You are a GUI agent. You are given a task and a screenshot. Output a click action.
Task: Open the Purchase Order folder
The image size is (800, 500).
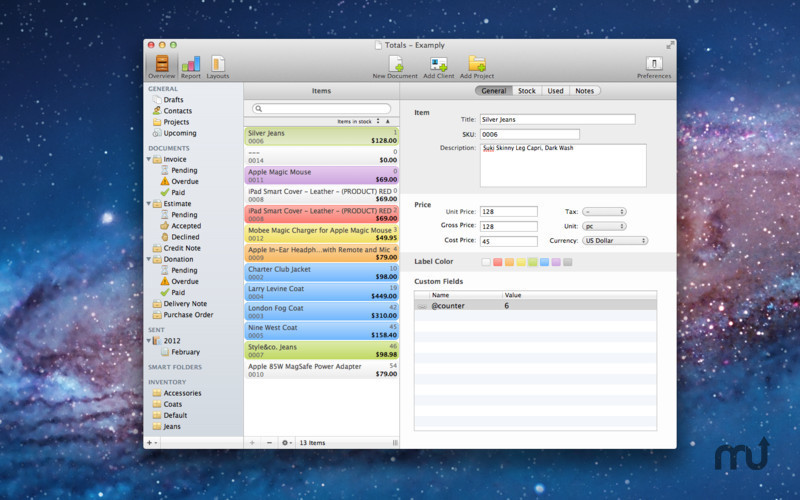(x=183, y=315)
